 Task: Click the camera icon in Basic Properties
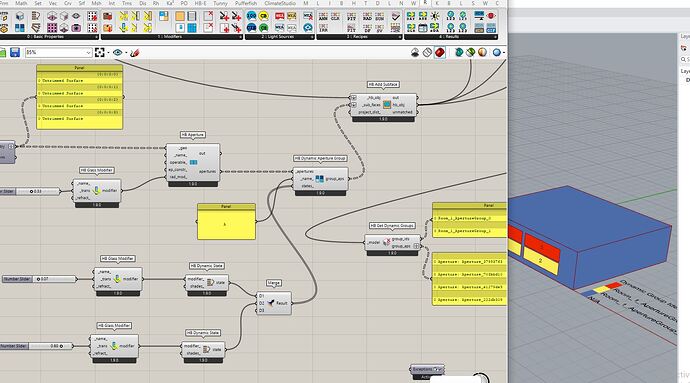click(76, 28)
